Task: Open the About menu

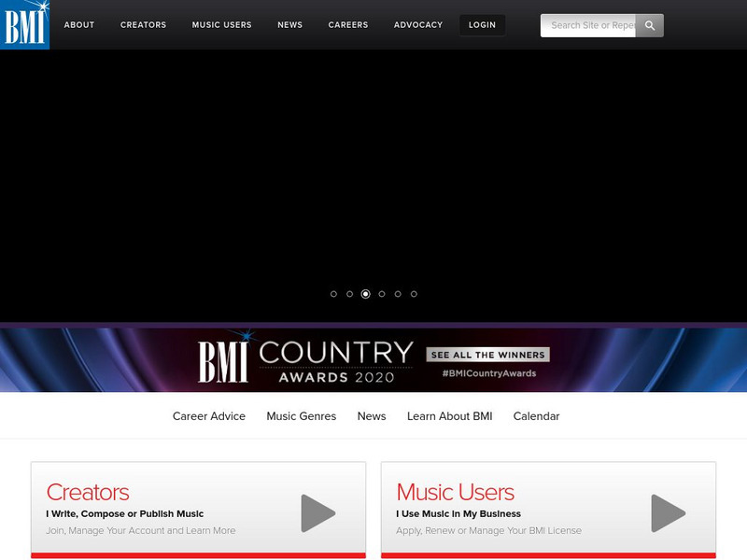Action: pos(79,25)
